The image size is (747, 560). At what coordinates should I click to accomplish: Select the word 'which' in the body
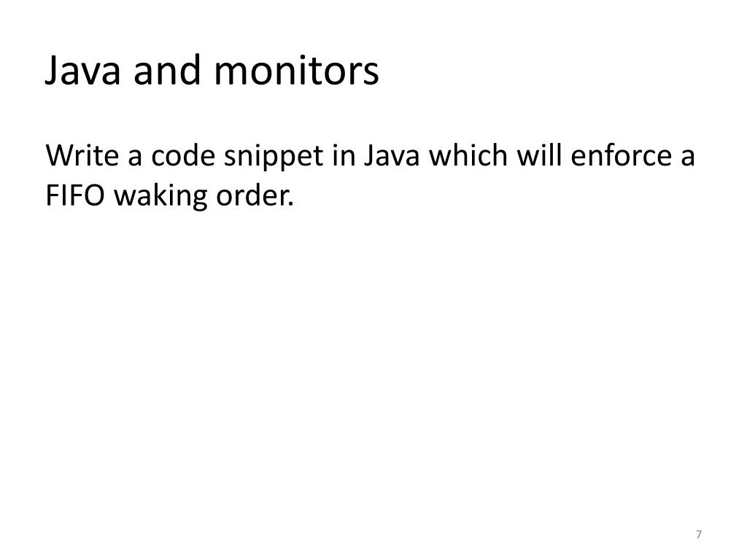pos(468,155)
